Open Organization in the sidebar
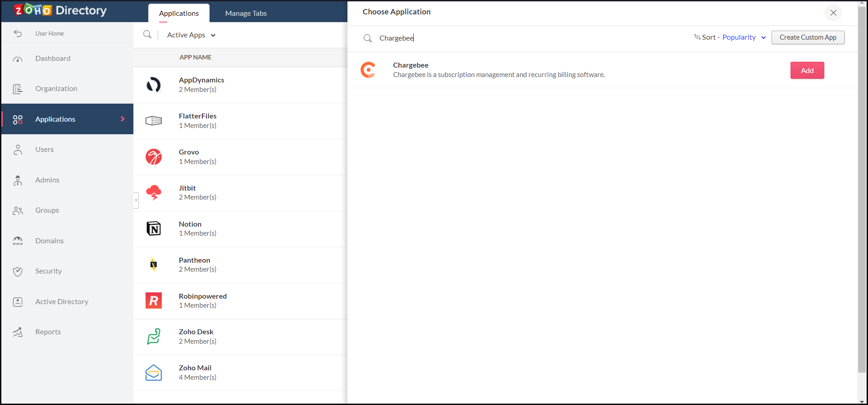Viewport: 868px width, 405px height. [x=68, y=89]
